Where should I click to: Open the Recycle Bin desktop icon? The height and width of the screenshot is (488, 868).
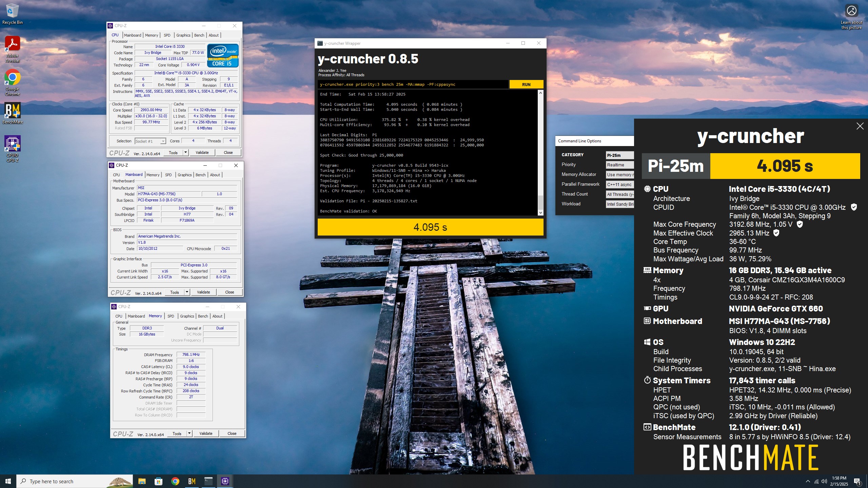coord(12,14)
